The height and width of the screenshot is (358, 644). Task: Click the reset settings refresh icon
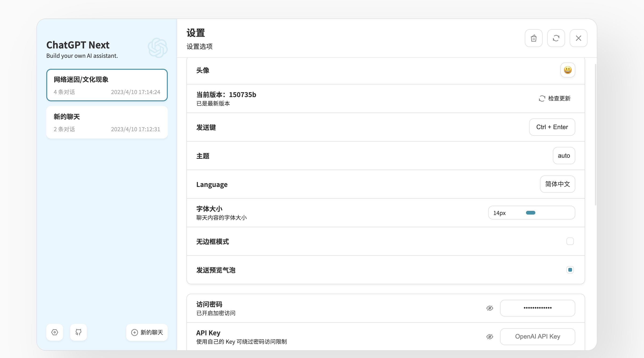coord(556,38)
